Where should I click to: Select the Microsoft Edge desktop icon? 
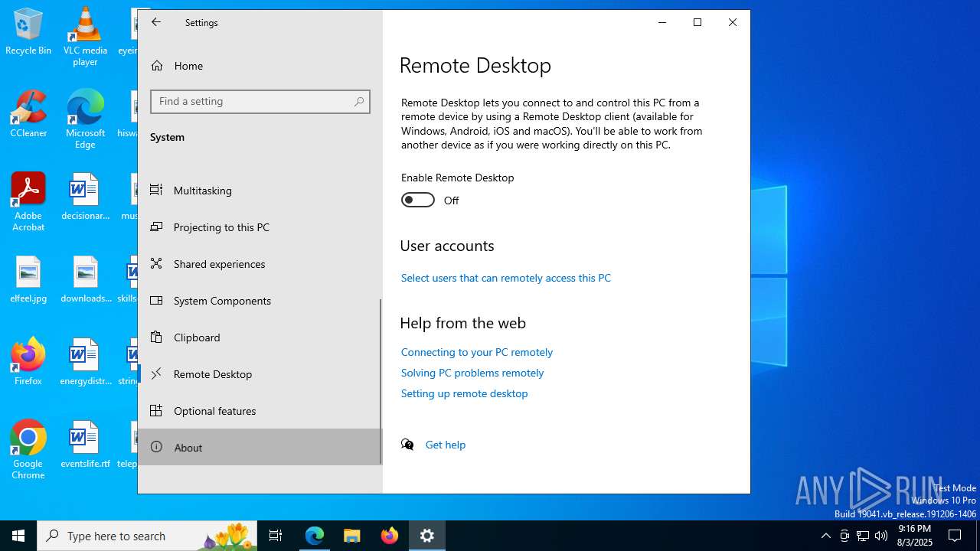click(85, 119)
